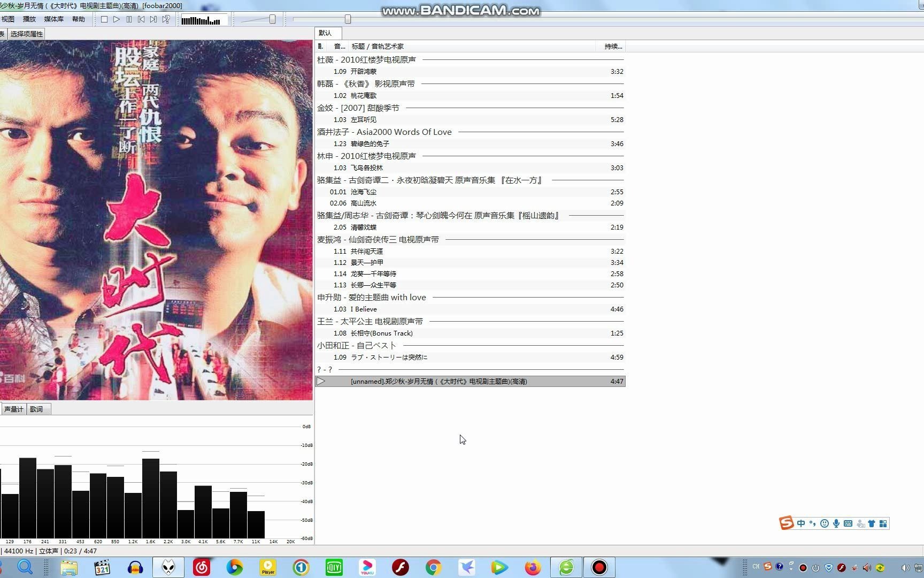Open Youku app in taskbar
924x578 pixels.
tap(367, 567)
